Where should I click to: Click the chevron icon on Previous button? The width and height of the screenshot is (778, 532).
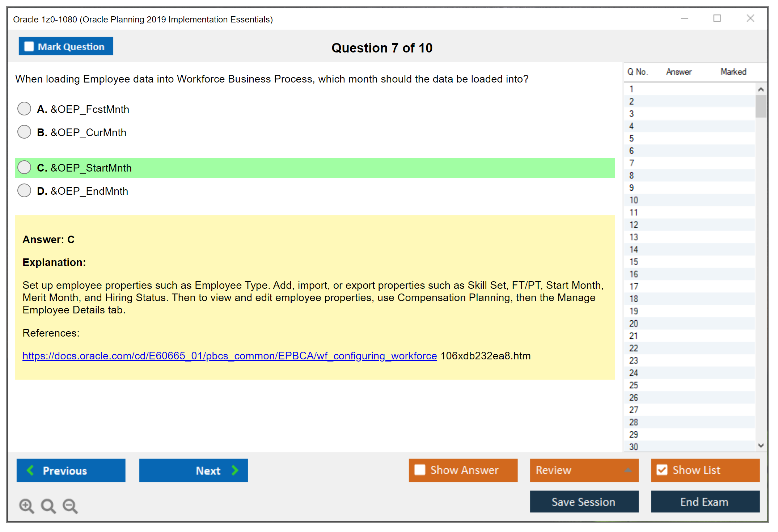click(x=31, y=470)
